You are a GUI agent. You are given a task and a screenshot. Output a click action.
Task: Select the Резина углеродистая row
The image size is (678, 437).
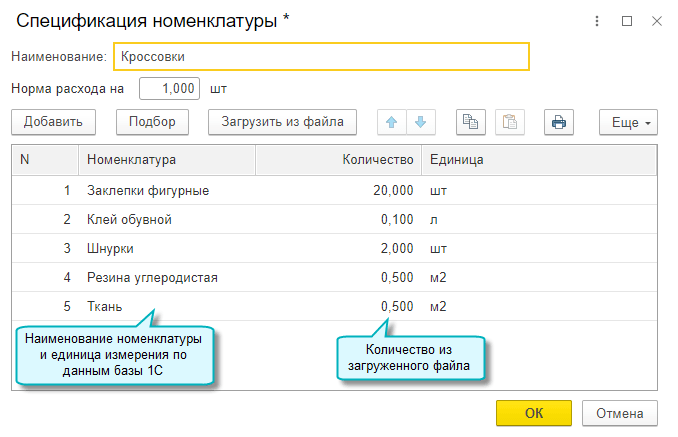coord(152,277)
